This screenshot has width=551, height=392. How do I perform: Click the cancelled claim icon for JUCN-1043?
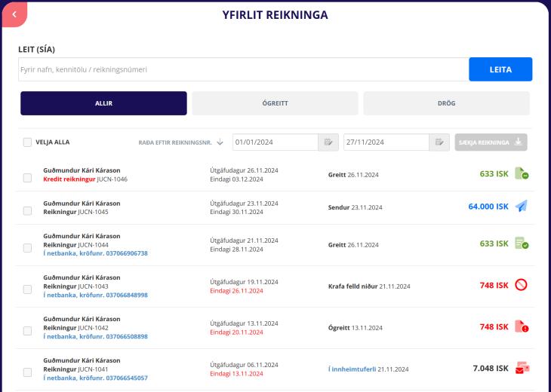point(521,285)
